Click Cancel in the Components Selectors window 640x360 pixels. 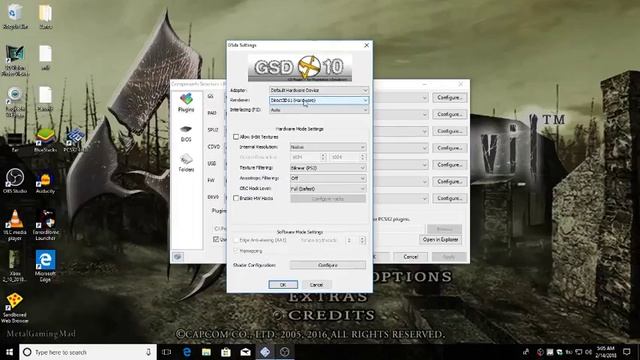click(410, 257)
